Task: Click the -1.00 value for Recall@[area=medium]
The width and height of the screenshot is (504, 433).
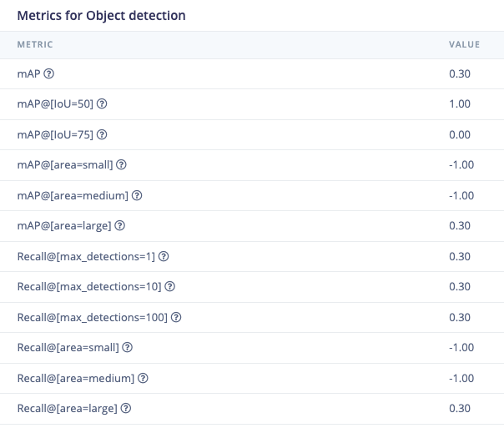Action: (461, 378)
